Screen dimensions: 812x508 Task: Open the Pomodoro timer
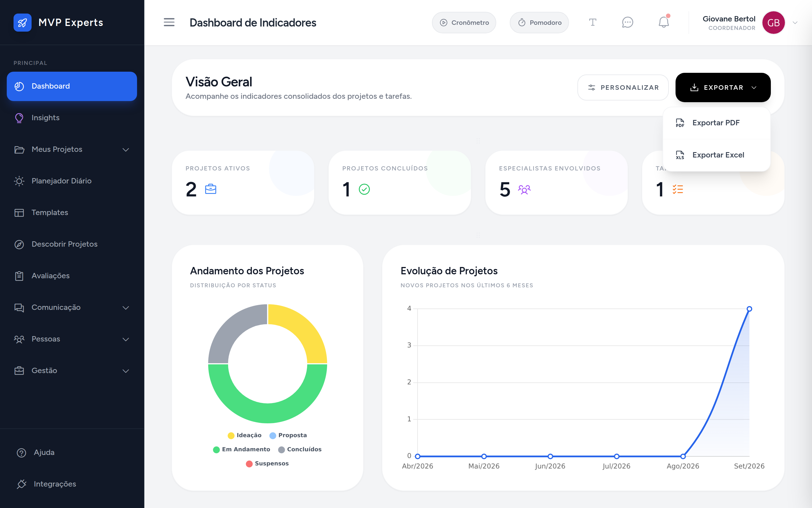(539, 23)
